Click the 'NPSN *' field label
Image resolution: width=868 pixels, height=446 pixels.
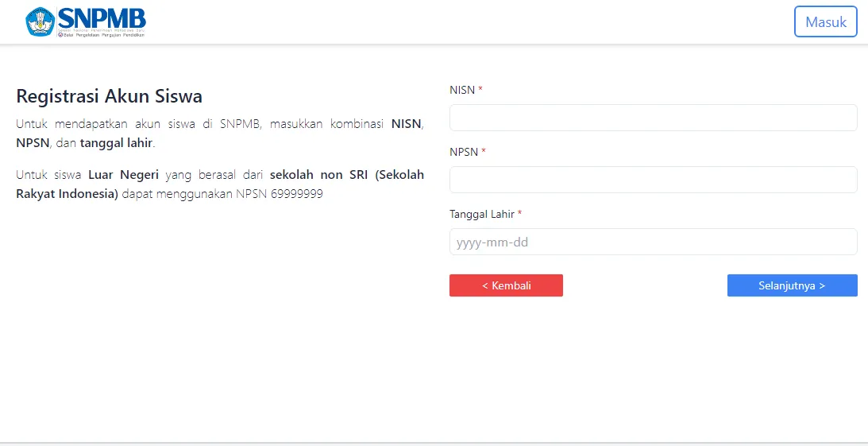click(x=468, y=152)
